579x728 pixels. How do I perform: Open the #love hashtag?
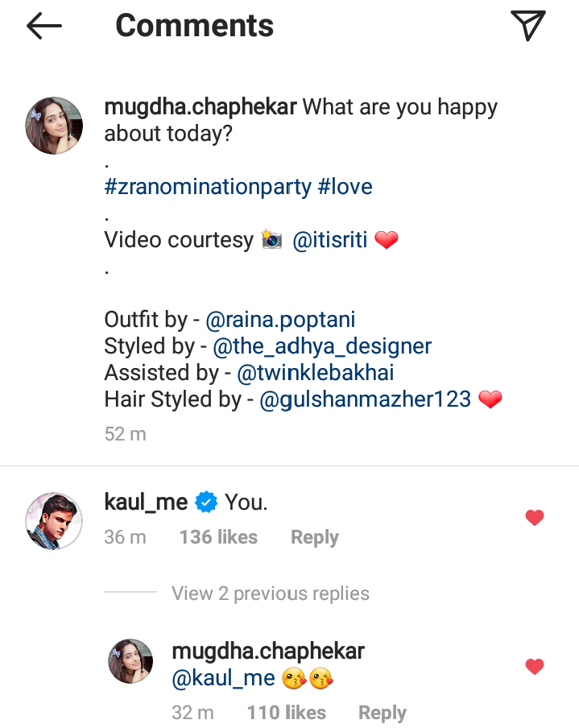point(345,187)
